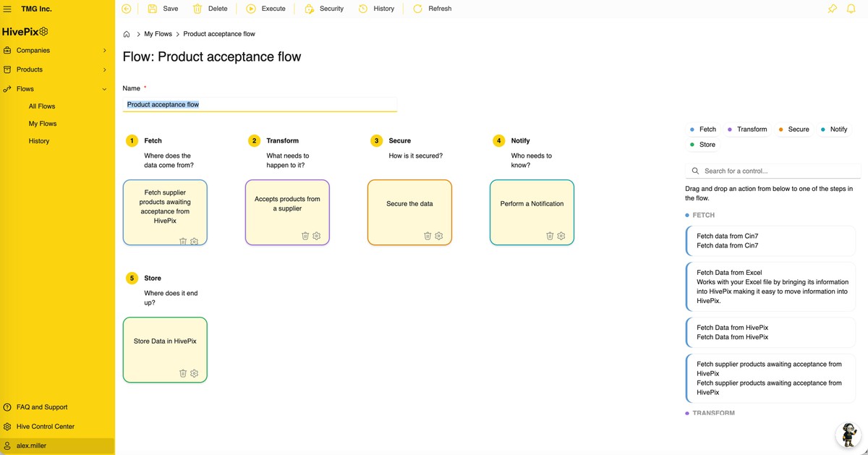
Task: Delete the Accepts products from a supplier card
Action: click(x=305, y=236)
